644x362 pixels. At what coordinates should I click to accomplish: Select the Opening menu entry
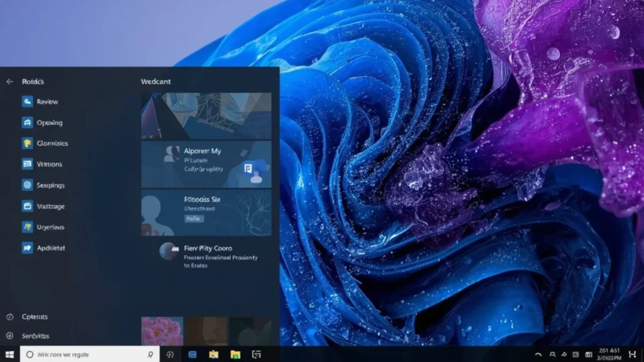tap(50, 123)
